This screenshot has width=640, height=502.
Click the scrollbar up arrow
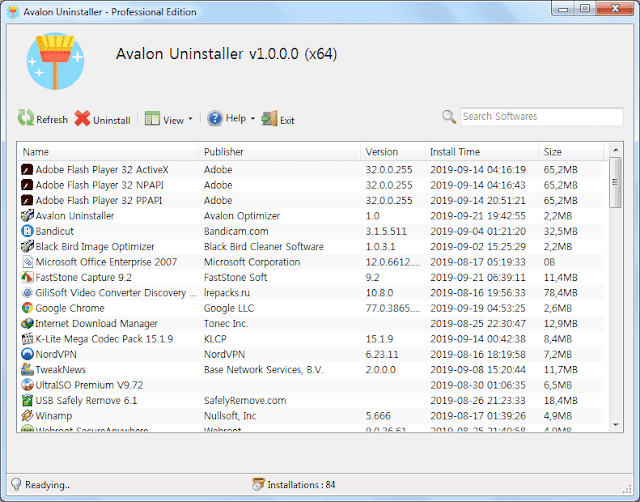click(x=616, y=150)
